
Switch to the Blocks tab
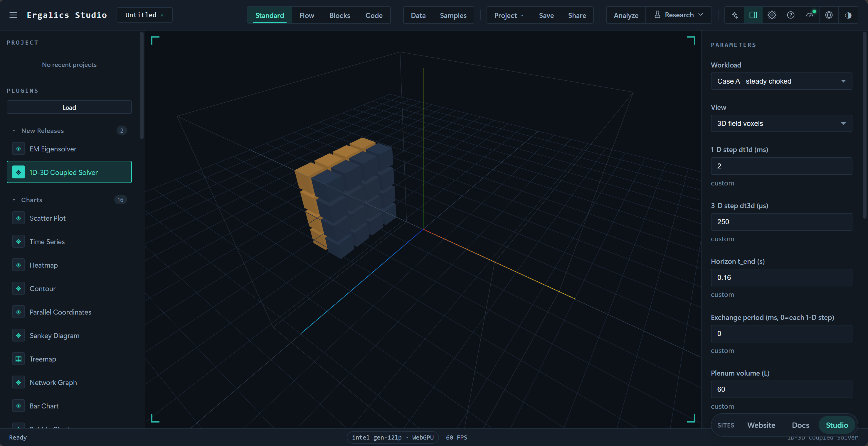coord(340,15)
